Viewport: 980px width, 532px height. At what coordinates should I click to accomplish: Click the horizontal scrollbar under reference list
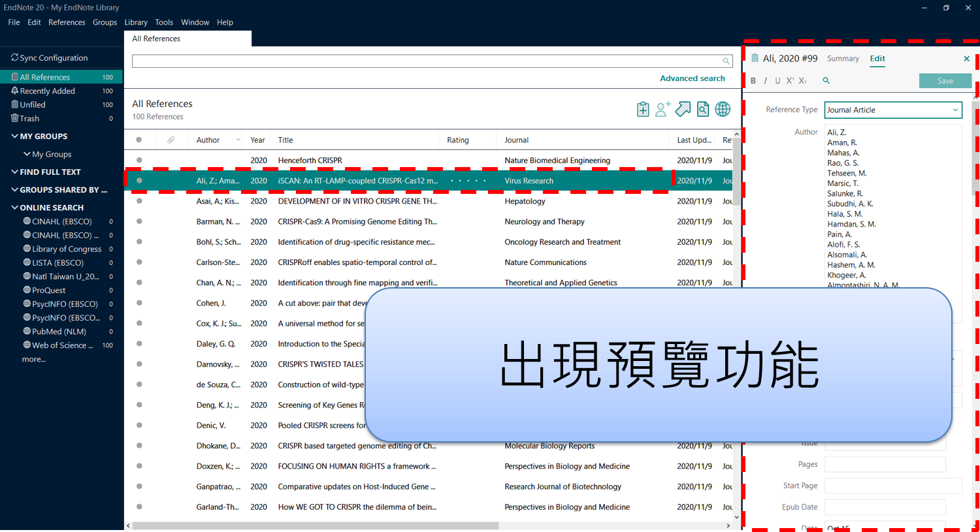click(316, 525)
